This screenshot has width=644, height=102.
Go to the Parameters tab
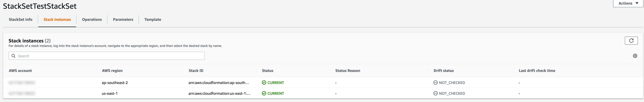coord(123,19)
